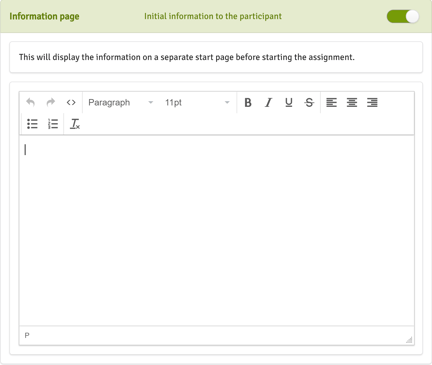
Task: Open the 11pt font size dropdown
Action: coord(197,102)
